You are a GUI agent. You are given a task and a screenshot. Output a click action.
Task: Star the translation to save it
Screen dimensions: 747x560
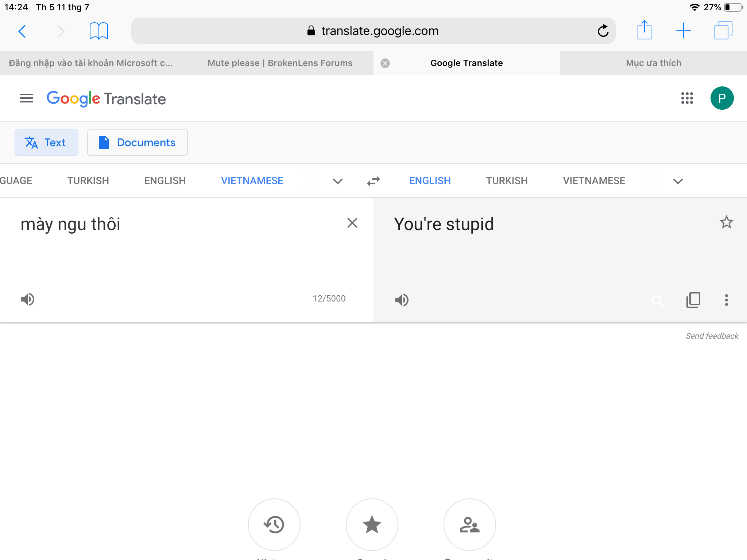[x=726, y=222]
